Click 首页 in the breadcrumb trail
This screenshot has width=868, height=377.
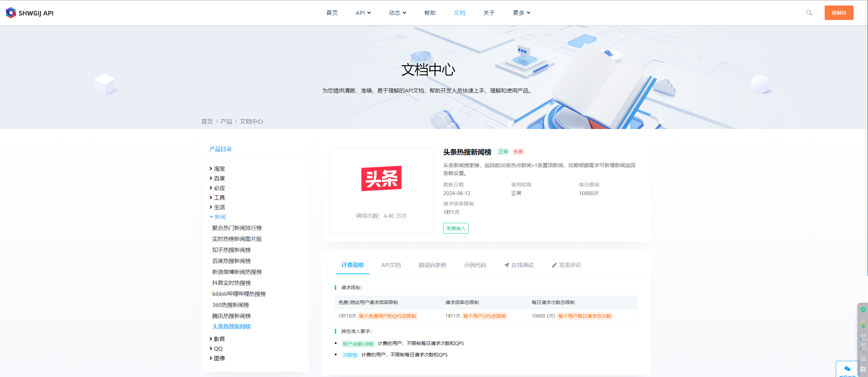207,121
